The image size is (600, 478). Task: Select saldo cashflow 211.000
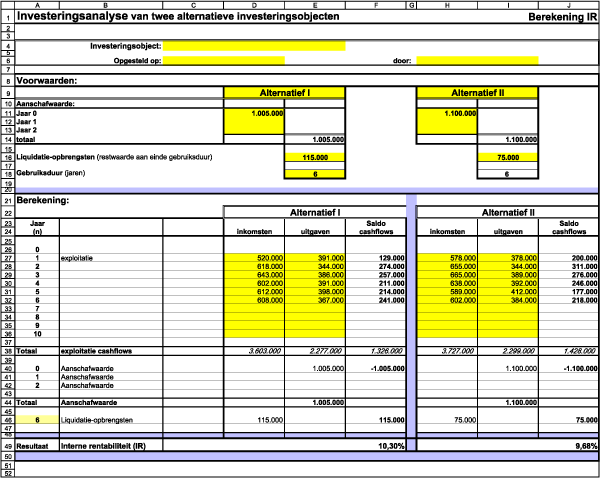(x=376, y=283)
